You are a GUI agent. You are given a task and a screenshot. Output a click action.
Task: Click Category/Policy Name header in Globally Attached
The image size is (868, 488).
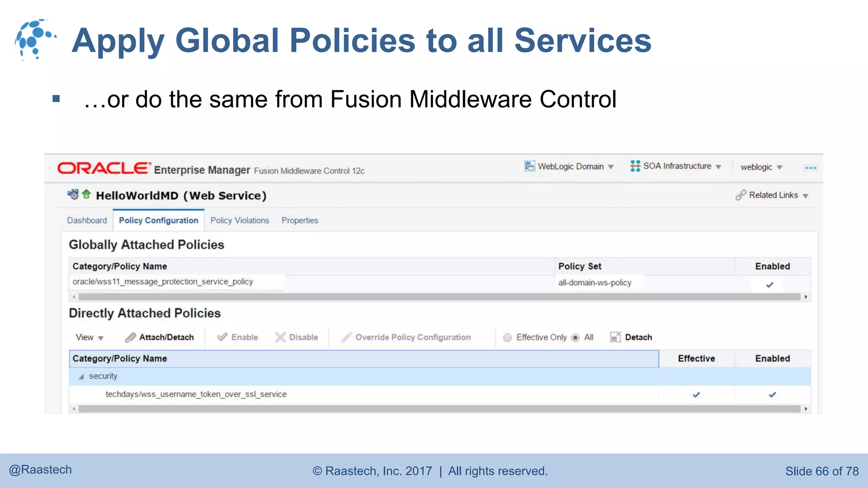coord(312,266)
